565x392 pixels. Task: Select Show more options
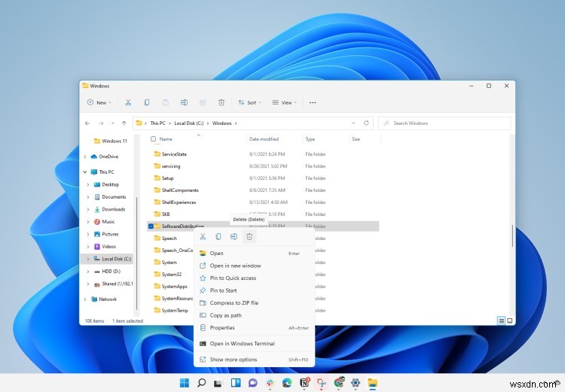click(x=255, y=359)
